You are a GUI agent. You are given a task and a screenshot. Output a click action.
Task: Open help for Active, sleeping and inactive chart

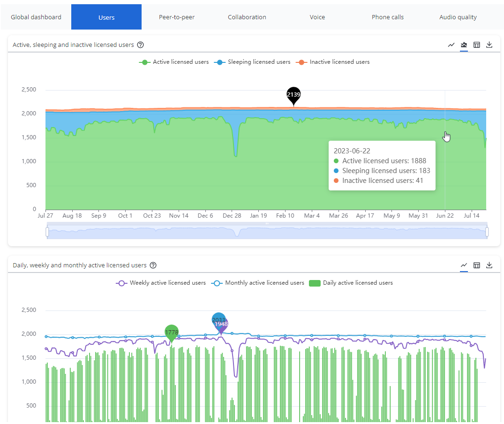(x=141, y=45)
